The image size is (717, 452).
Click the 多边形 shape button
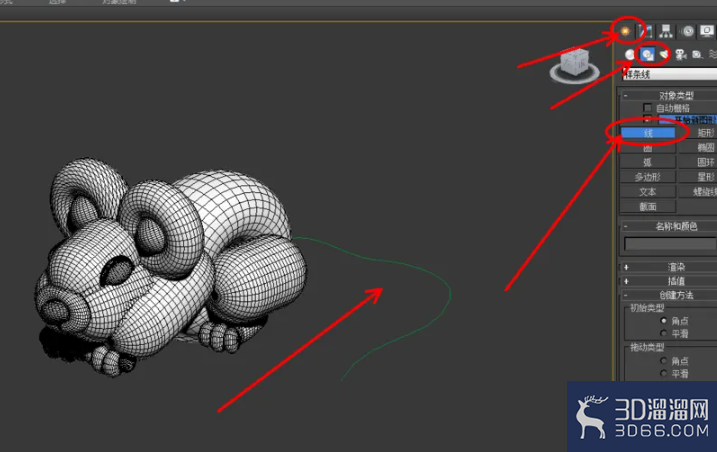tap(648, 177)
